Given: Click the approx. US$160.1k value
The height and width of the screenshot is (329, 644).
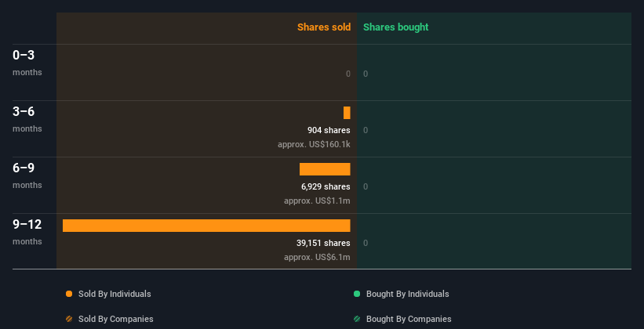Looking at the screenshot, I should pyautogui.click(x=315, y=144).
